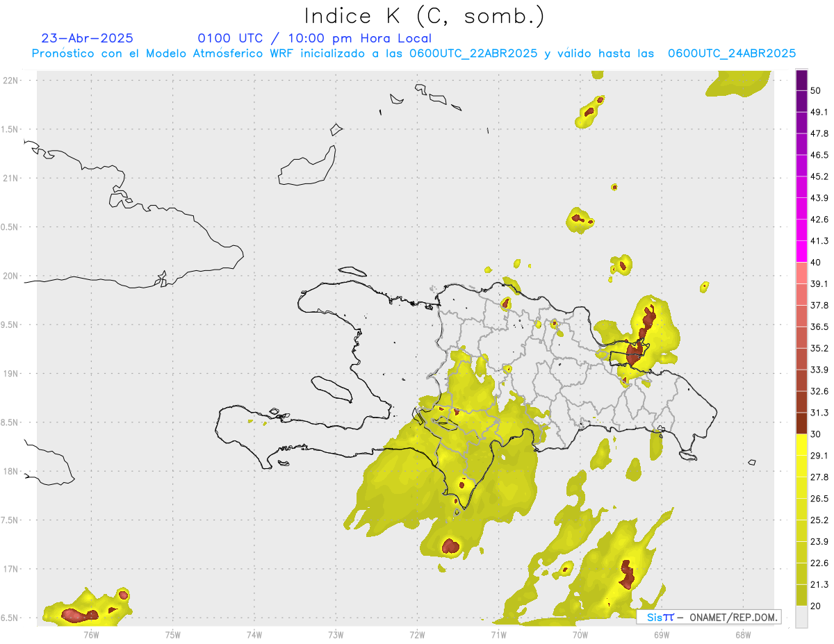Click the initialization time "0600UTC_22ABR2025"

coord(473,53)
